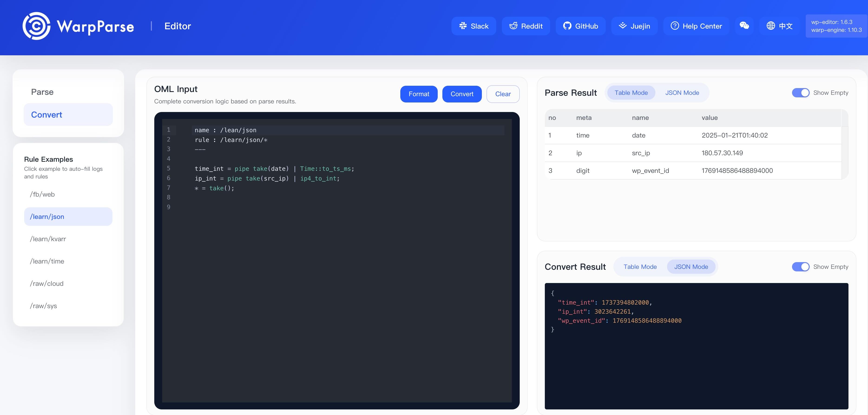Open the Help Center
The width and height of the screenshot is (868, 415).
pos(696,26)
